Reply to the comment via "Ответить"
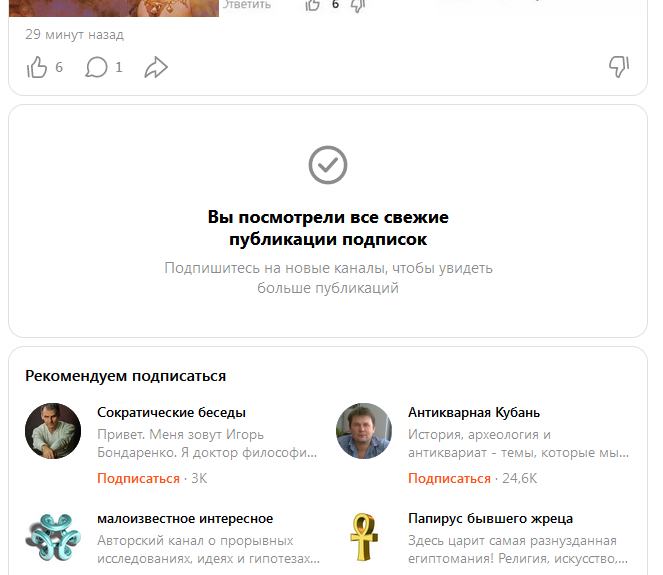The image size is (663, 575). [x=247, y=5]
